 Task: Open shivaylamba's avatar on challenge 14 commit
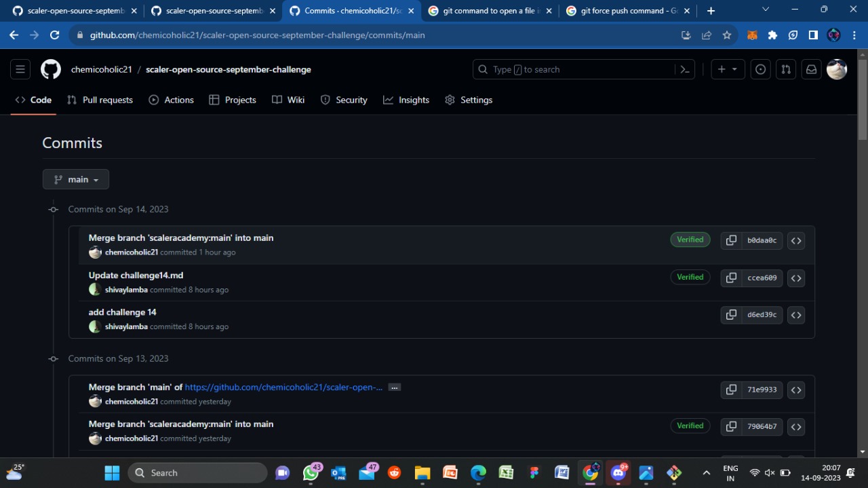(x=94, y=326)
